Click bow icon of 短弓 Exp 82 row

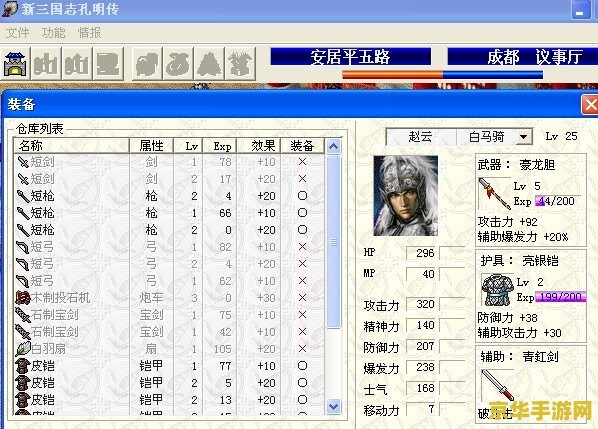pyautogui.click(x=23, y=247)
